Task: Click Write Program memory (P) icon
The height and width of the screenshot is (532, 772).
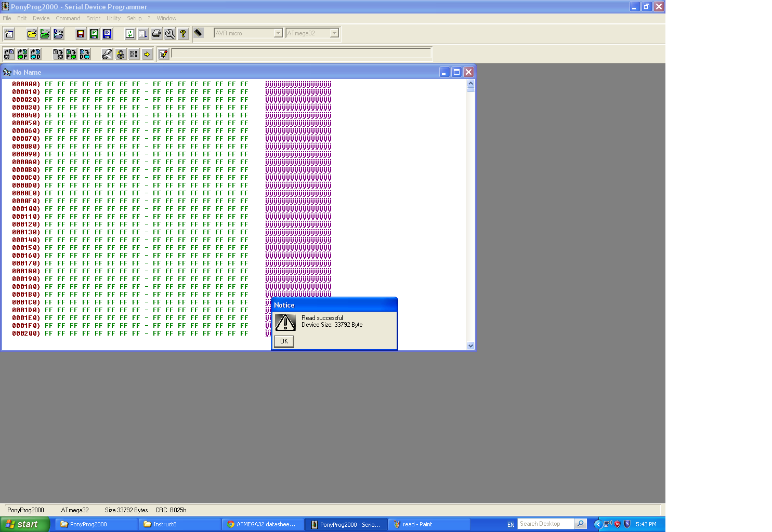Action: 71,54
